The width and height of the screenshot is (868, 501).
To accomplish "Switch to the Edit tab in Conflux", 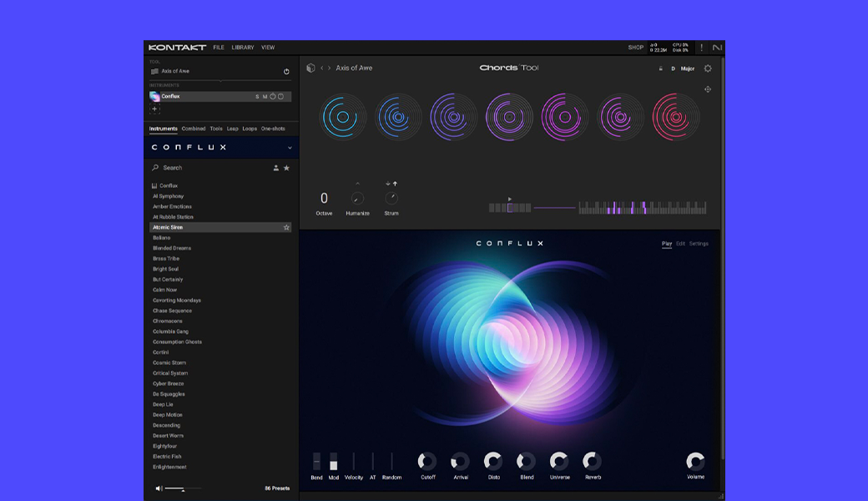I will [680, 244].
